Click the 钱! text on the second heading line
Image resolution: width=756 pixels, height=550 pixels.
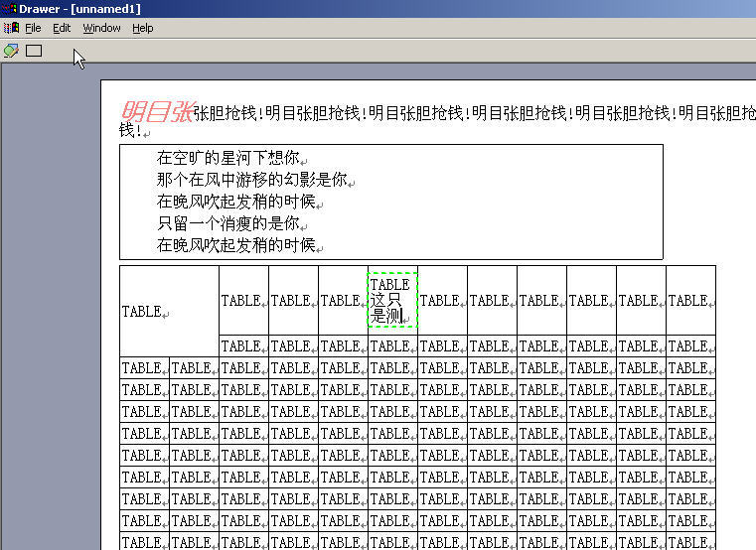[130, 131]
